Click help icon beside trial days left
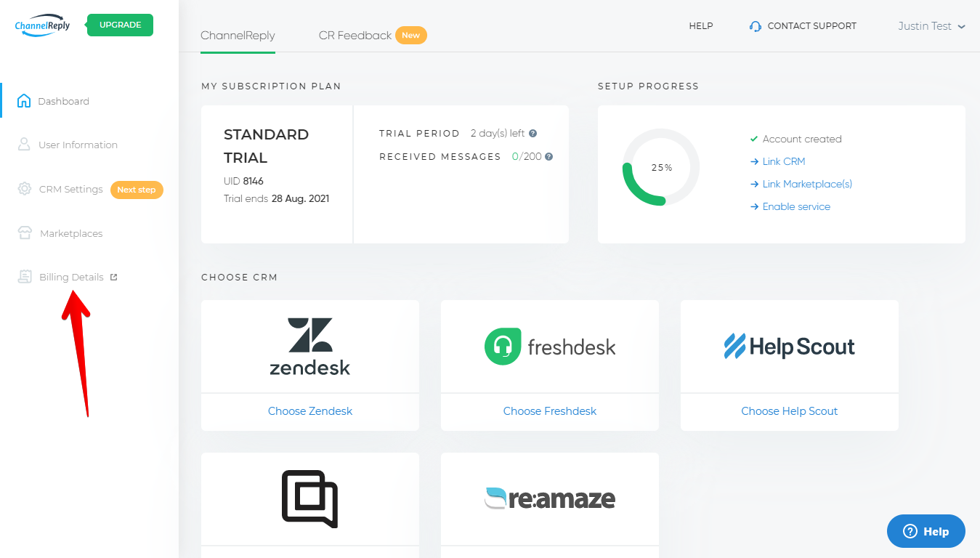Image resolution: width=980 pixels, height=558 pixels. point(532,134)
